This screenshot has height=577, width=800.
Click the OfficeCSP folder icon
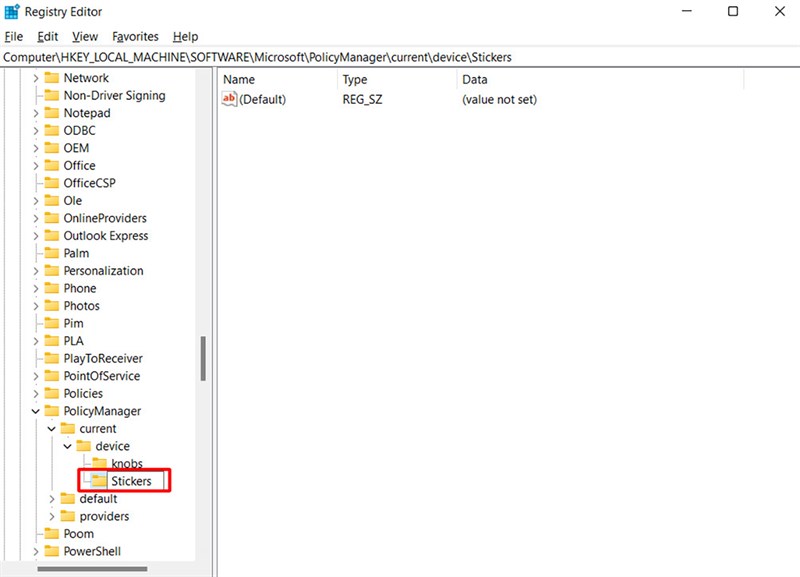(51, 183)
